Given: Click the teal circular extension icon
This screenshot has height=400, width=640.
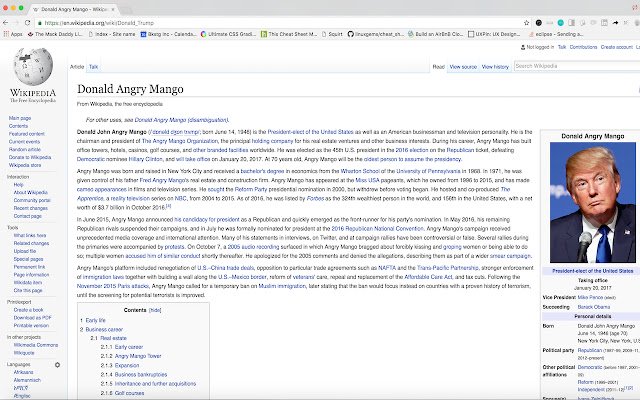Looking at the screenshot, I should click(x=561, y=23).
